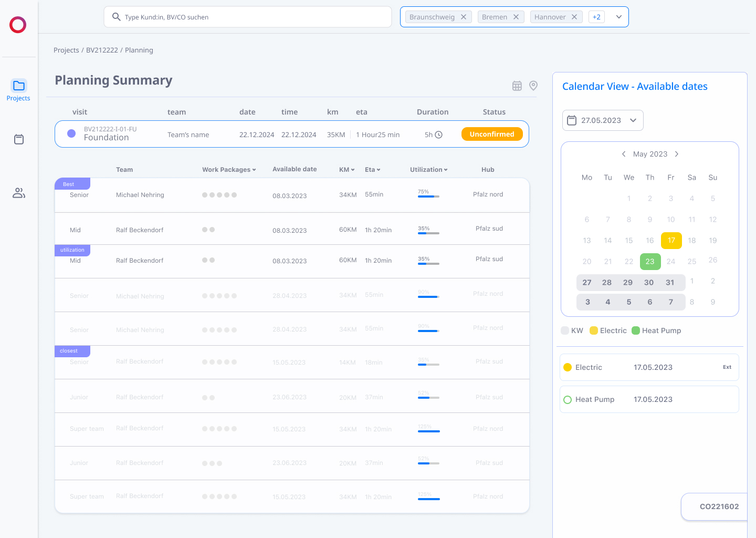Go to next month after May 2023

pyautogui.click(x=677, y=154)
